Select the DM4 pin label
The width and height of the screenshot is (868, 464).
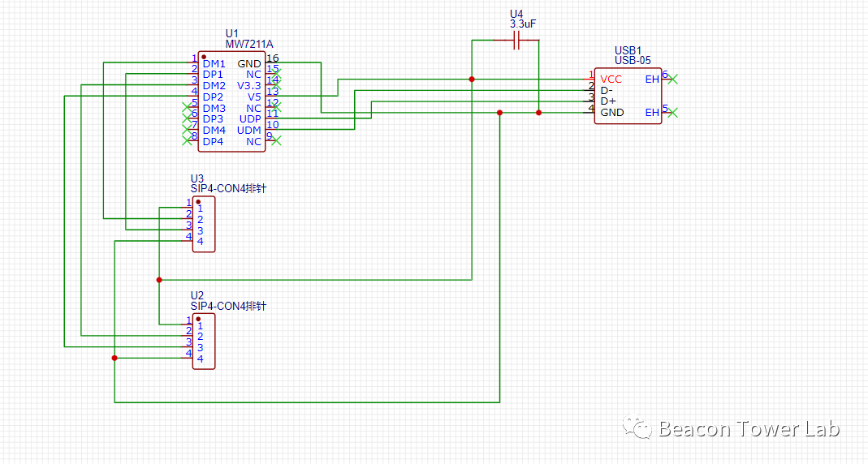click(214, 131)
